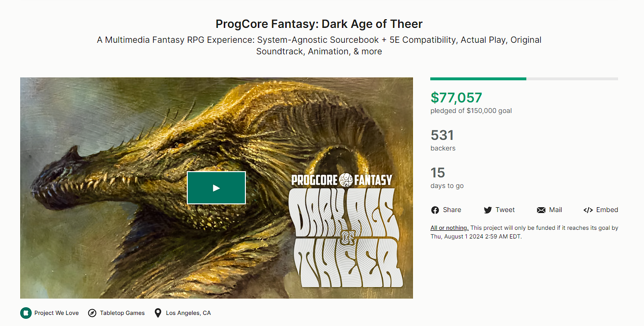Image resolution: width=644 pixels, height=326 pixels.
Task: Open Tabletop Games category link
Action: [122, 313]
